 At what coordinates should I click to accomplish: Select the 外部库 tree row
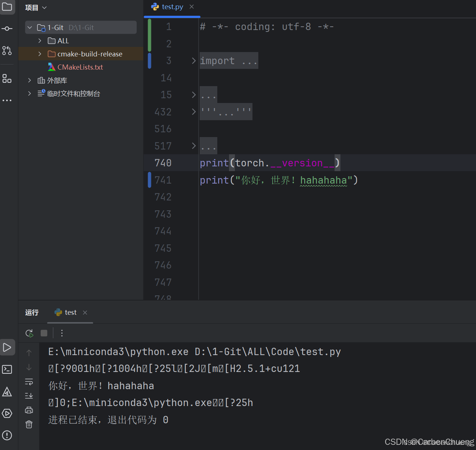[81, 80]
